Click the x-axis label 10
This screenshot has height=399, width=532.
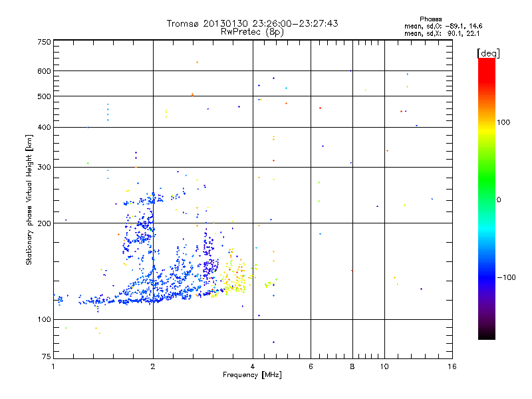[384, 366]
